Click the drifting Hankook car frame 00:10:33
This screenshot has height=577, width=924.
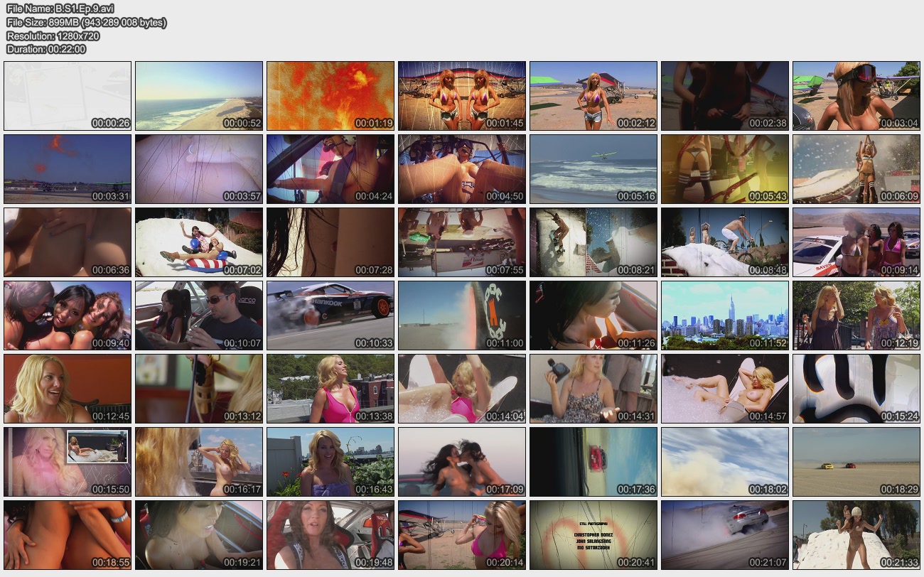point(331,316)
